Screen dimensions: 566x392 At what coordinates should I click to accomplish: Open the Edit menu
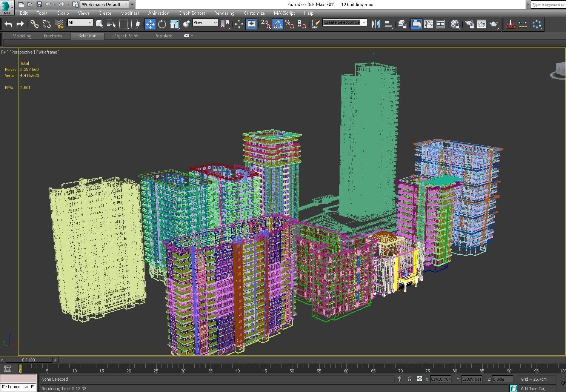tap(24, 13)
